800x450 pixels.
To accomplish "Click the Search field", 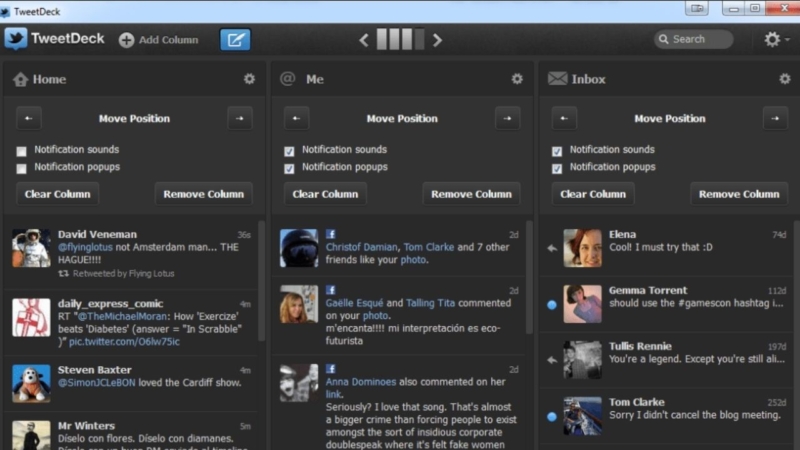I will (x=693, y=40).
